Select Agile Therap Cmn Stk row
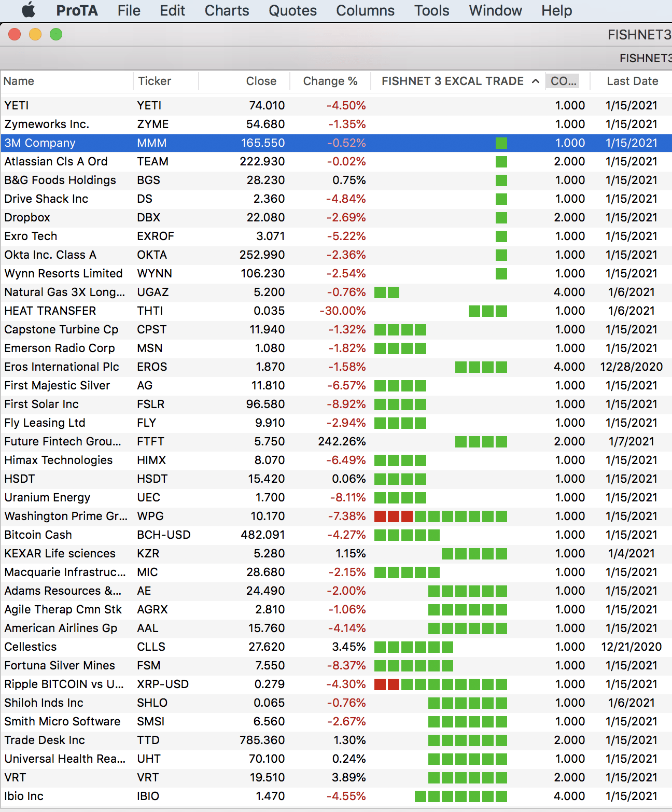Image resolution: width=672 pixels, height=812 pixels. click(x=336, y=609)
